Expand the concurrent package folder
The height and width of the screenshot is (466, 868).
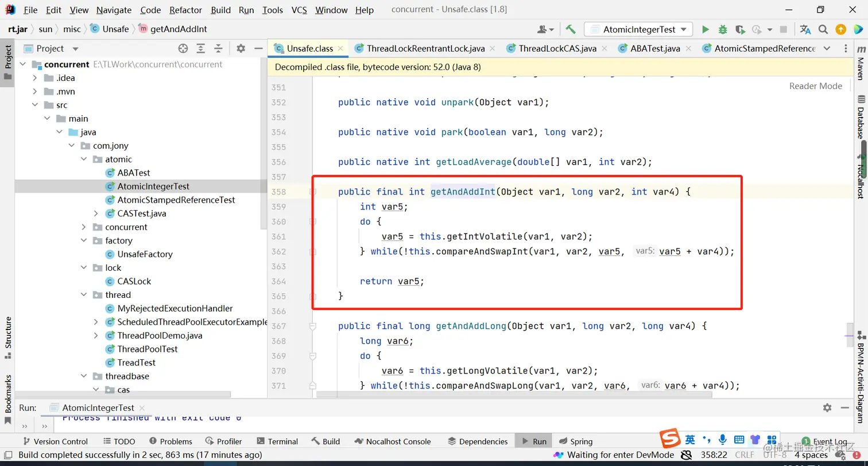pos(84,227)
